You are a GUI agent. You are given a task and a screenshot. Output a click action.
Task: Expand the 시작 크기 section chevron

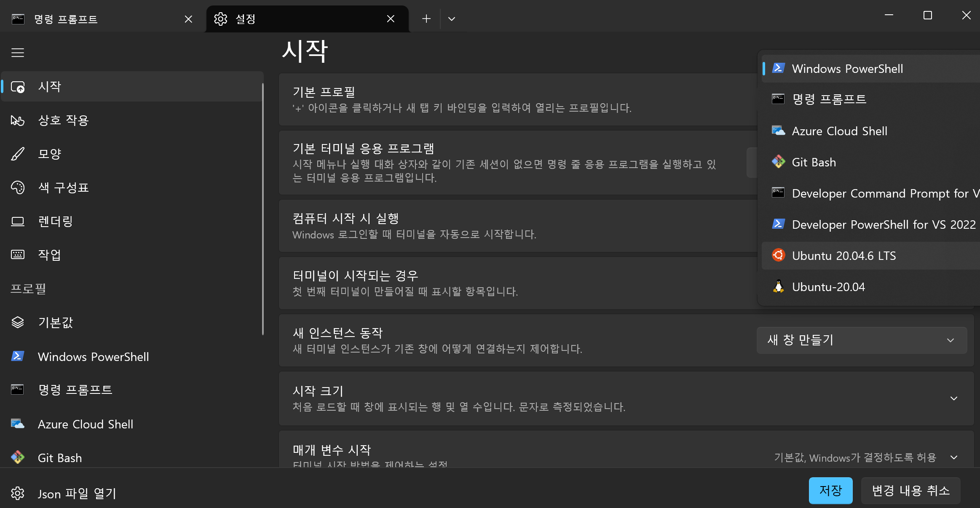pyautogui.click(x=954, y=398)
